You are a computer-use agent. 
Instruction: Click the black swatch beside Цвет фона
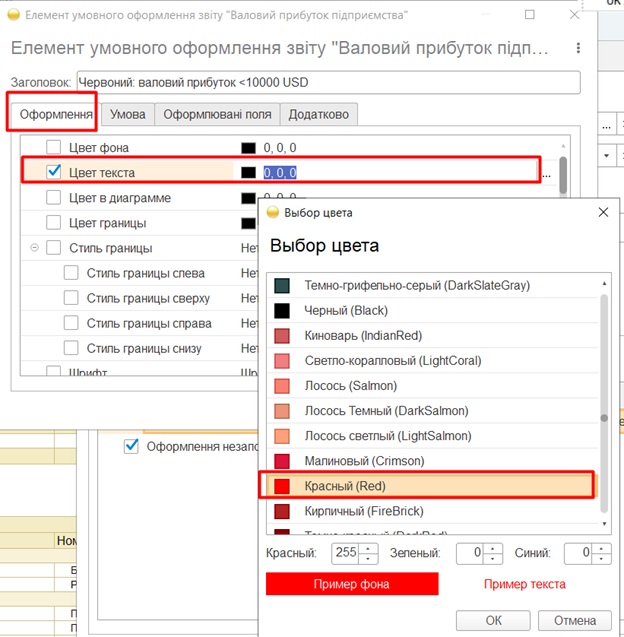coord(248,147)
